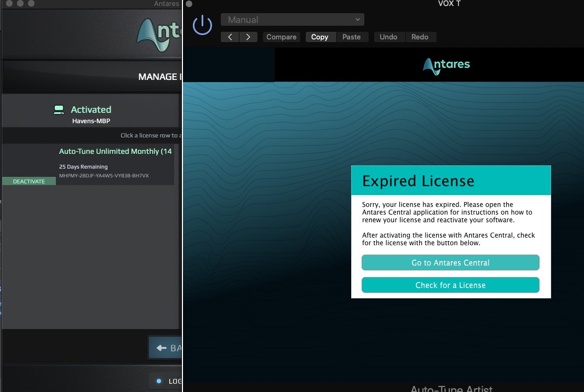Click Go to Antares Central button
584x392 pixels.
pyautogui.click(x=450, y=262)
